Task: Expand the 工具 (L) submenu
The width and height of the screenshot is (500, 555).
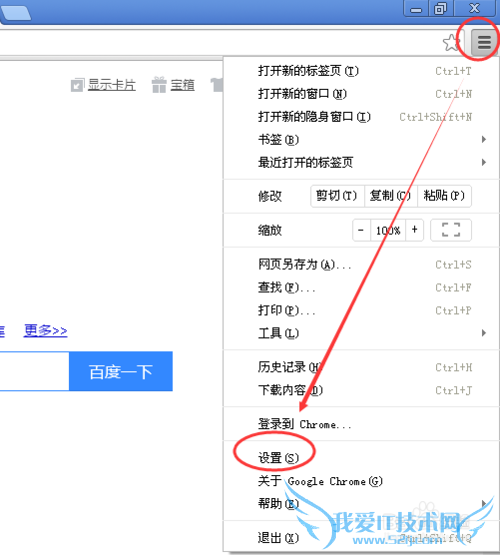Action: pos(361,333)
